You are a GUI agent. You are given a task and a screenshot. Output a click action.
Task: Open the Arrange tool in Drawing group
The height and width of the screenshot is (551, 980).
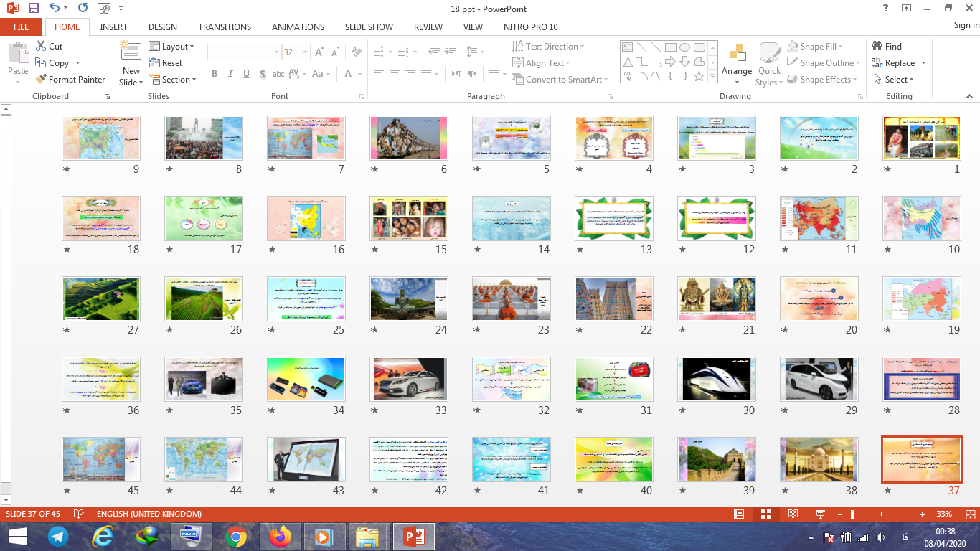click(737, 57)
